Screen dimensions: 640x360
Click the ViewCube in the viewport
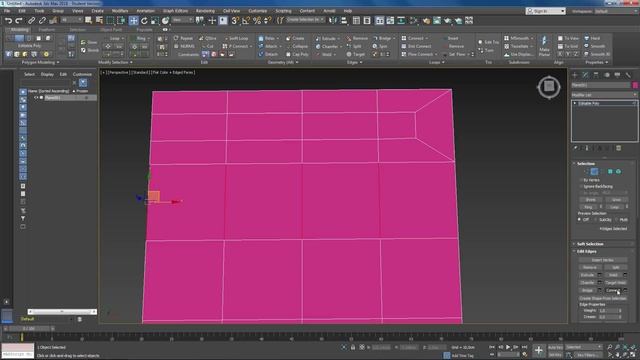(549, 87)
